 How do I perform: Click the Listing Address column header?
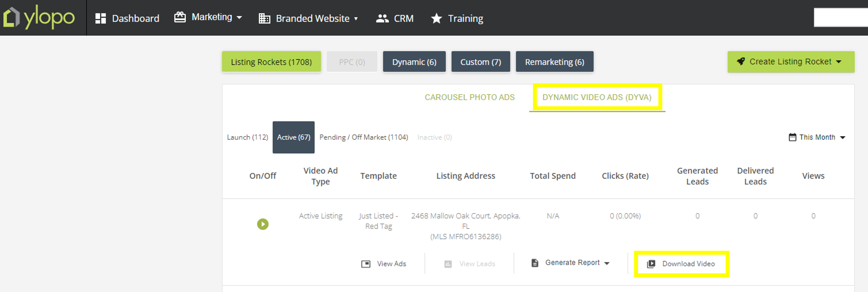466,176
